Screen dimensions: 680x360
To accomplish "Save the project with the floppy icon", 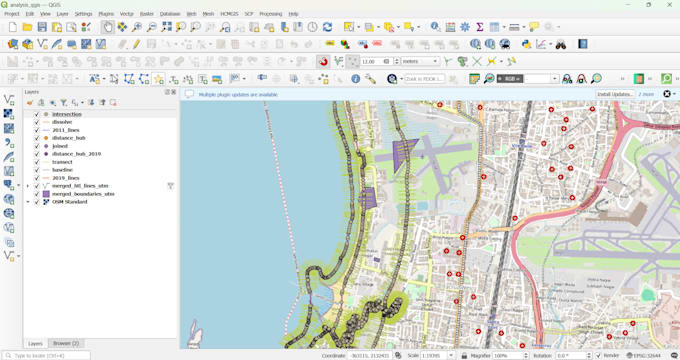I will point(42,27).
